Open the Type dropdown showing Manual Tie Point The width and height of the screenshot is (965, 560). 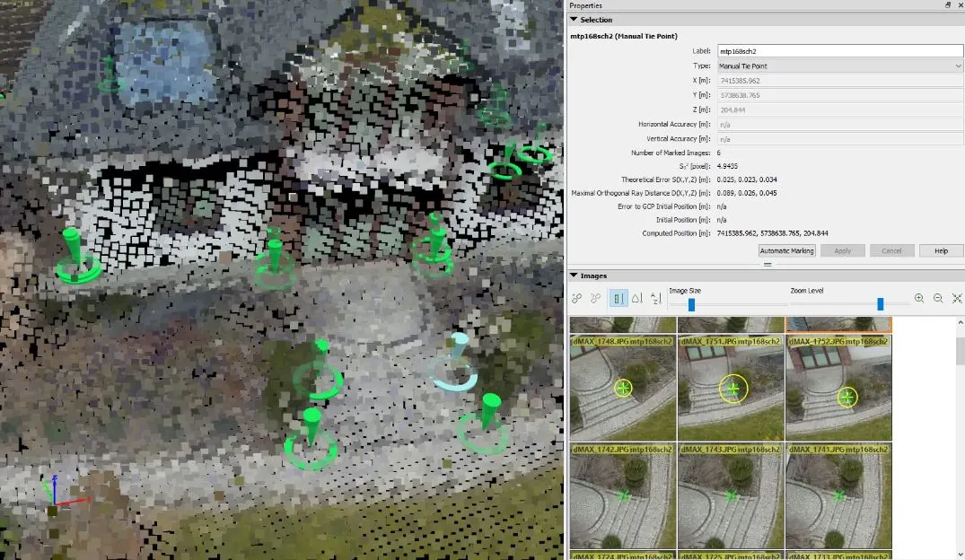(838, 66)
